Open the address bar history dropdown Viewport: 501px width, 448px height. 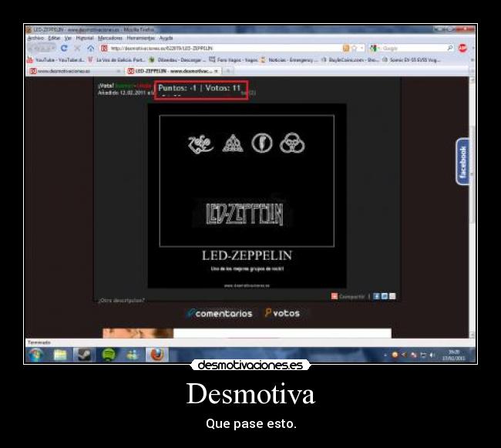pyautogui.click(x=361, y=48)
